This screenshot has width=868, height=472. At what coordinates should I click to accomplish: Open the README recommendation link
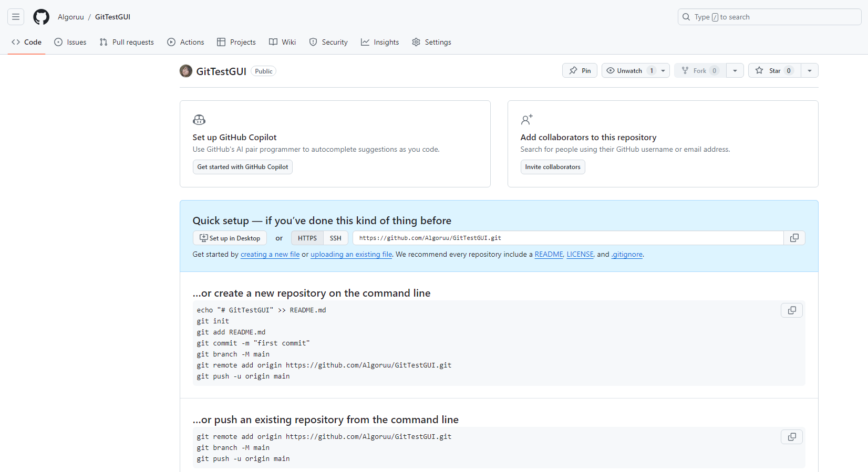tap(549, 254)
